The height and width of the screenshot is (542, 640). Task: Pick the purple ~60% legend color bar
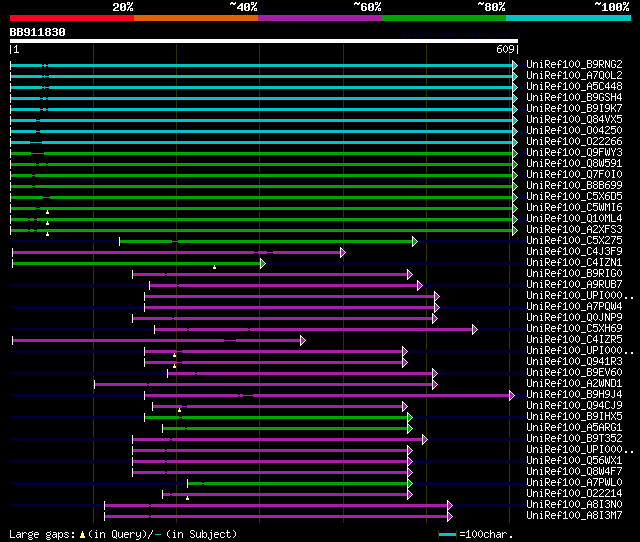click(320, 18)
